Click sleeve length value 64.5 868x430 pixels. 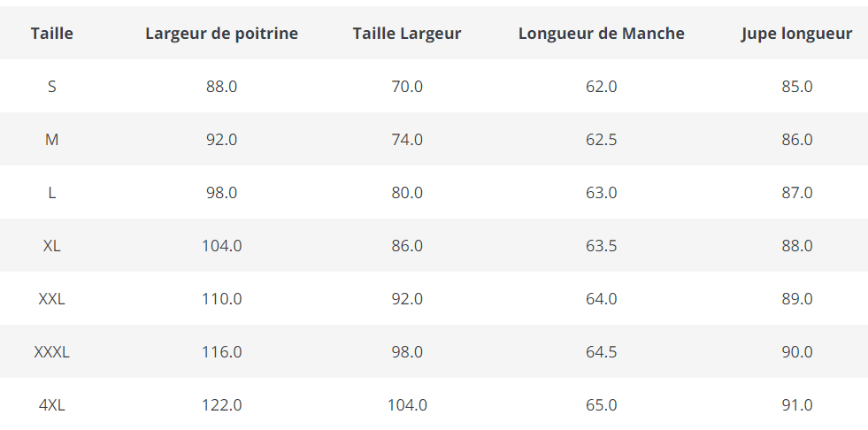602,352
